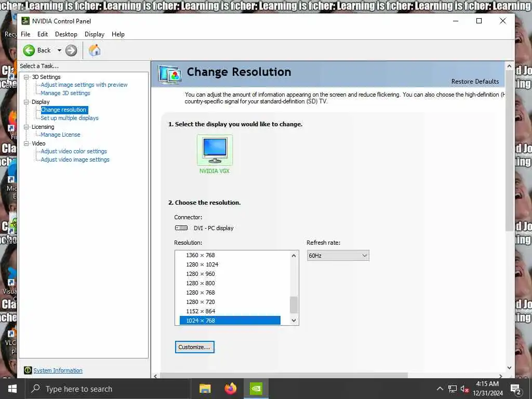Click resolution list scroll up arrow
The width and height of the screenshot is (532, 399).
tap(294, 256)
